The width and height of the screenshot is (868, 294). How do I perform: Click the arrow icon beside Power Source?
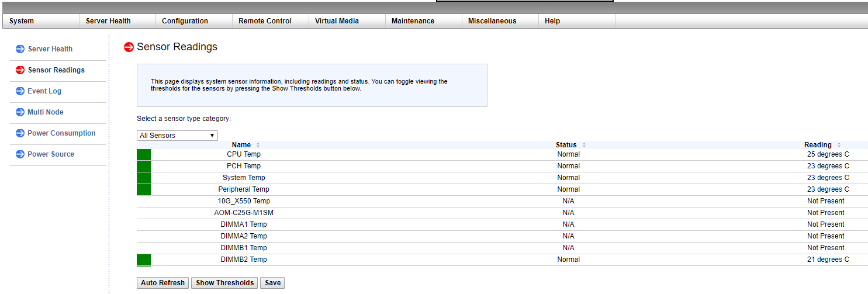(20, 154)
